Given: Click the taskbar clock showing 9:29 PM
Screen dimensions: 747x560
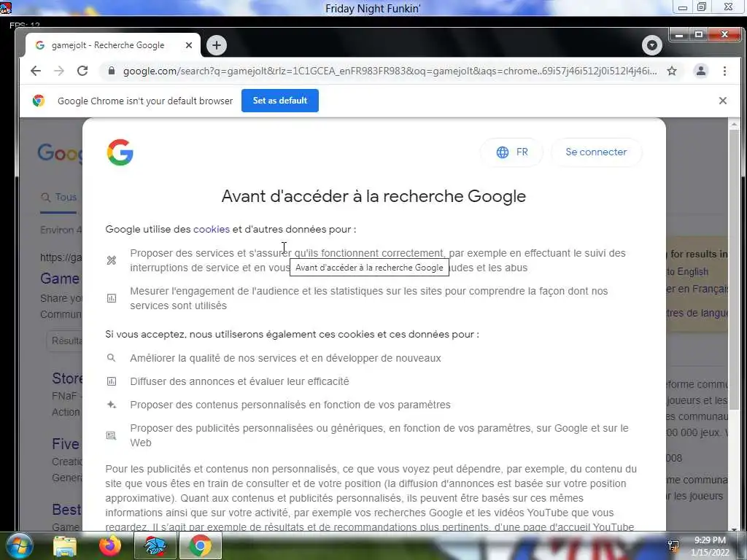Looking at the screenshot, I should point(710,546).
